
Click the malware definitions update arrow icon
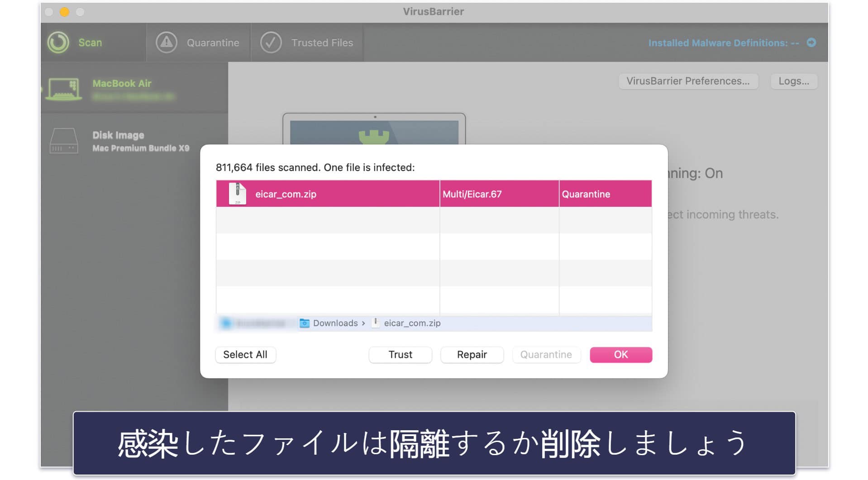pyautogui.click(x=811, y=43)
